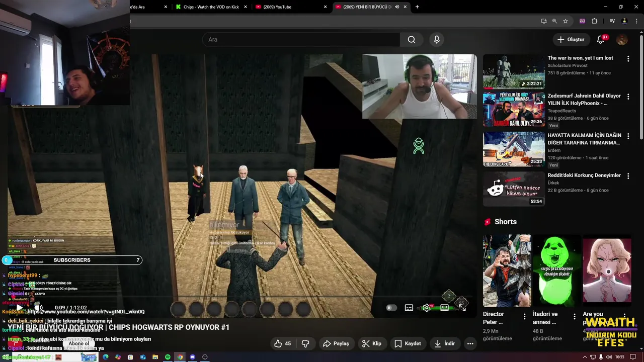
Task: Expand the system tray hidden icons arrow
Action: 585,357
